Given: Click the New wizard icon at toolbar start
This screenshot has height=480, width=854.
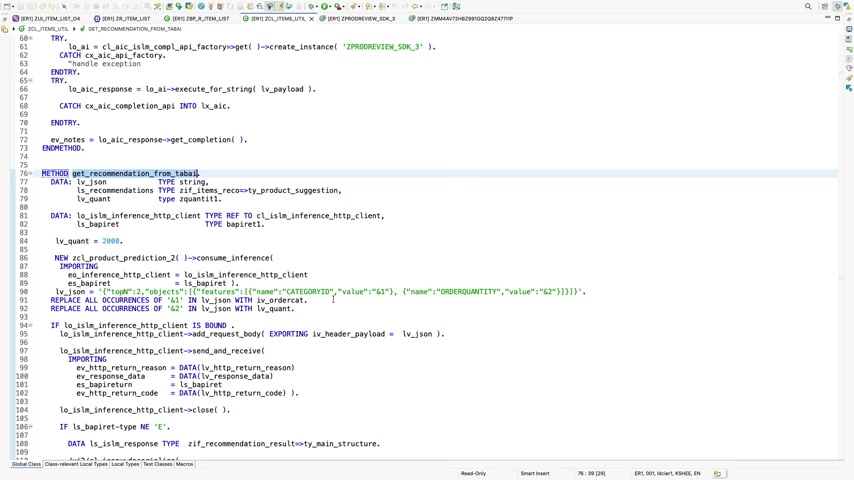Looking at the screenshot, I should (x=7, y=7).
